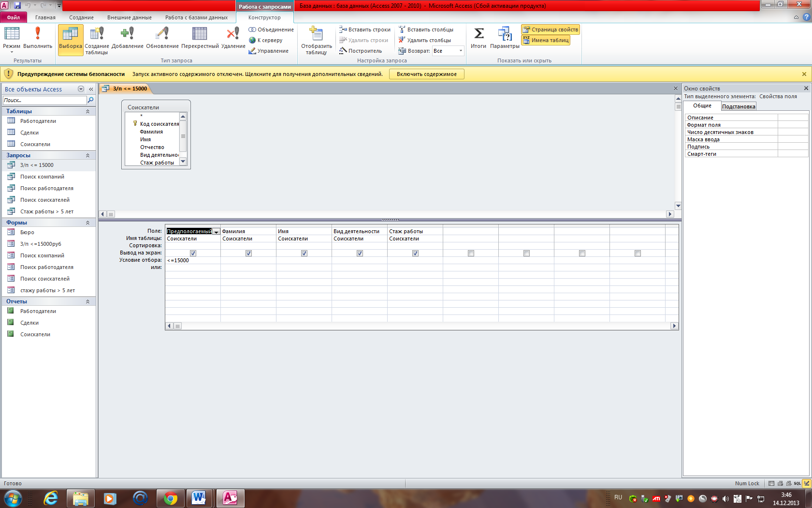Open the Параметры query parameters
This screenshot has height=508, width=812.
click(505, 38)
